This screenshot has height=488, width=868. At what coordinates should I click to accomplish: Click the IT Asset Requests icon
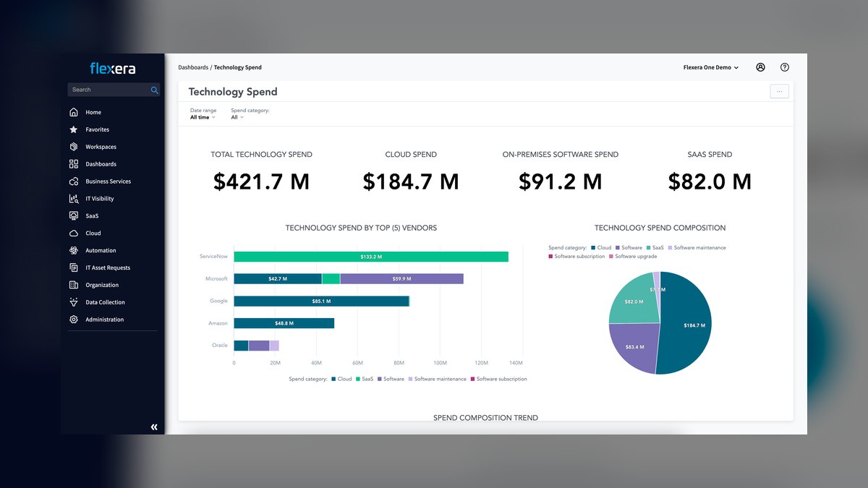point(74,267)
